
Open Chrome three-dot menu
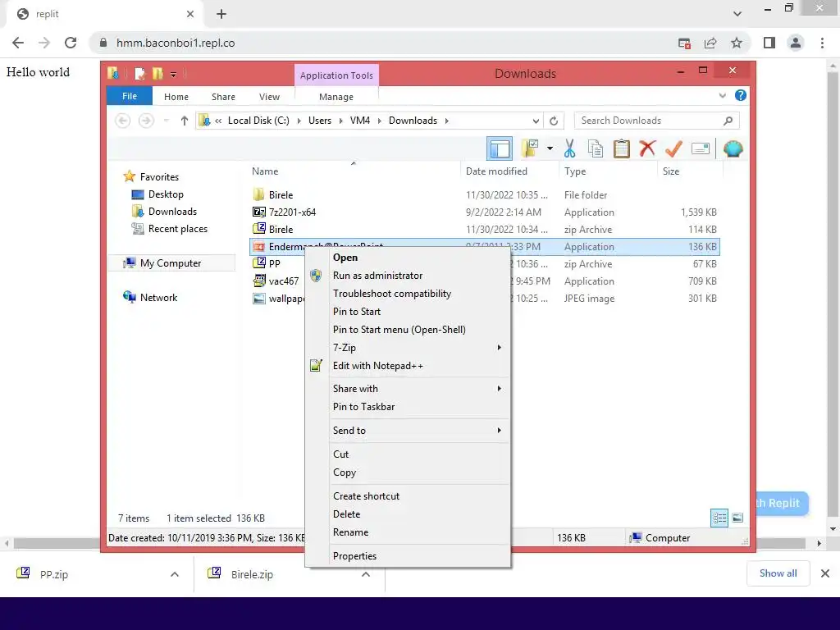pos(822,43)
